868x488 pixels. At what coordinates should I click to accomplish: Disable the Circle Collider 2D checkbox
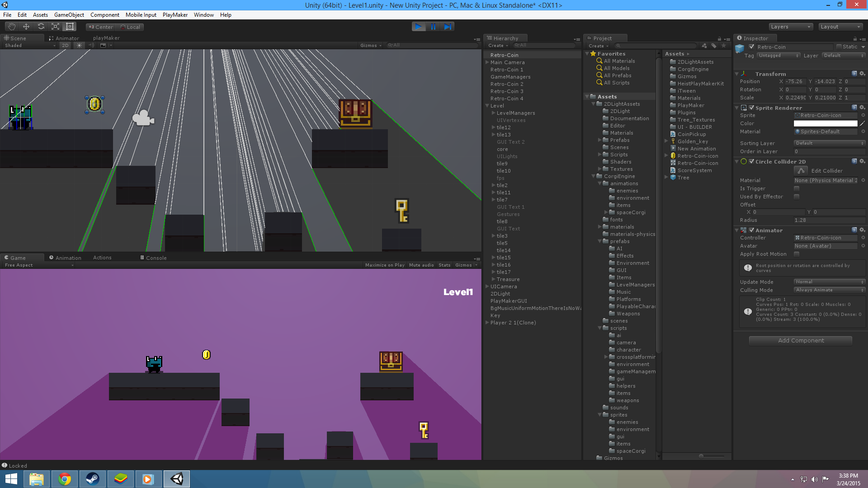coord(751,161)
